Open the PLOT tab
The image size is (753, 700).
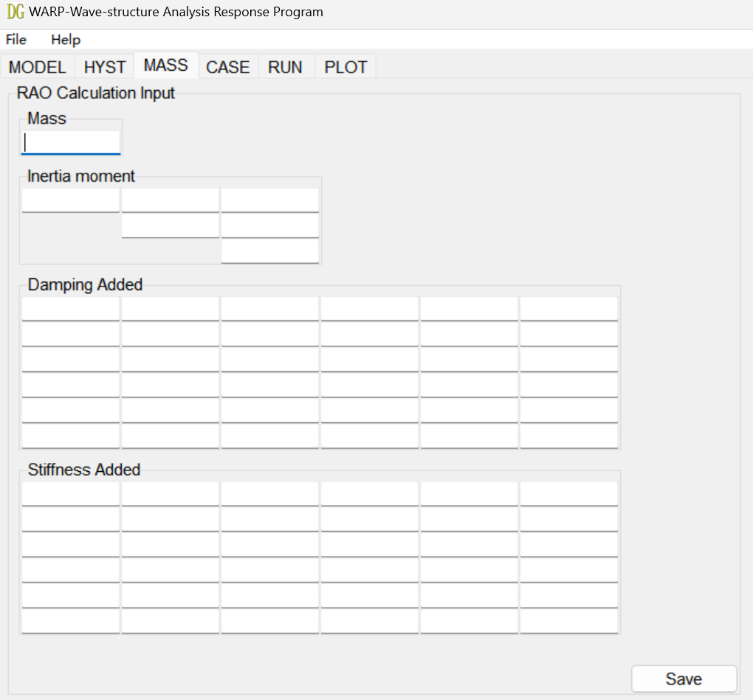pyautogui.click(x=345, y=66)
